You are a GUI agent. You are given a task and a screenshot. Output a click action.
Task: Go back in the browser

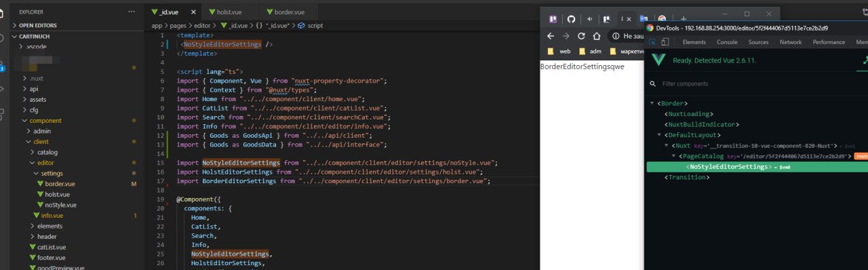[550, 36]
